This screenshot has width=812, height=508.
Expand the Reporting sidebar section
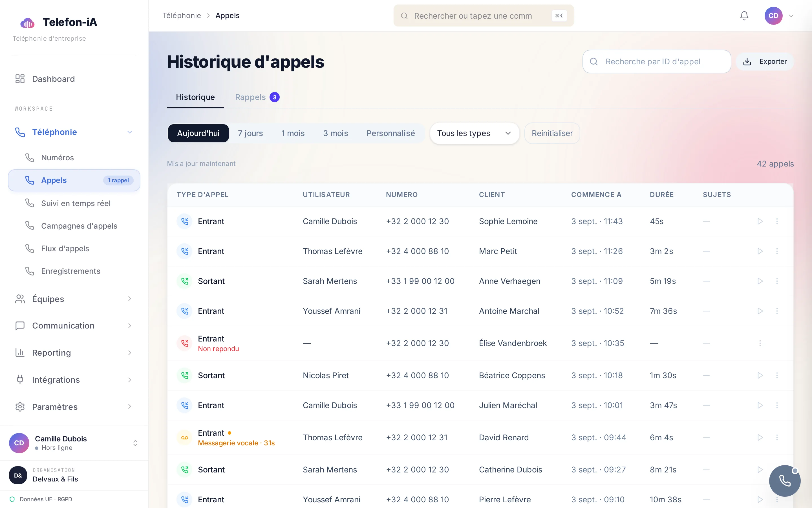pos(129,352)
